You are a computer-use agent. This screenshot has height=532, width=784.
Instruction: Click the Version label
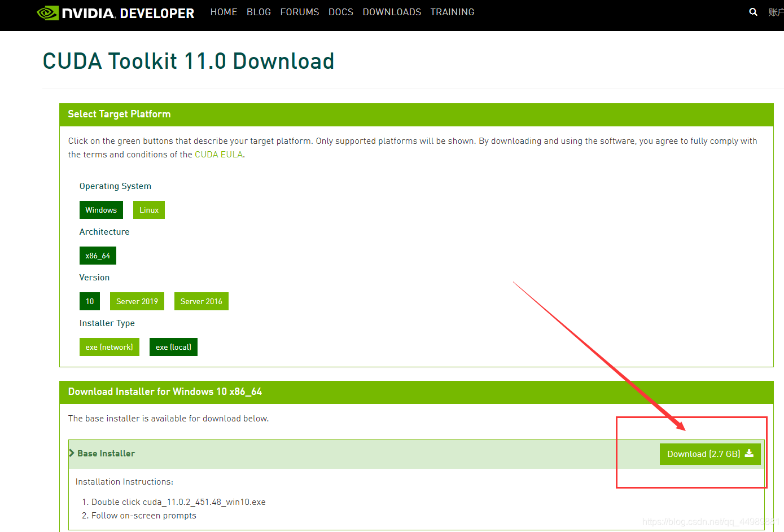[94, 278]
